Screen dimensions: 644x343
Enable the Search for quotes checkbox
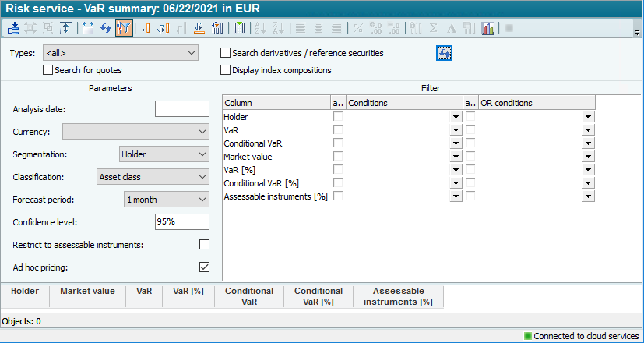coord(48,70)
